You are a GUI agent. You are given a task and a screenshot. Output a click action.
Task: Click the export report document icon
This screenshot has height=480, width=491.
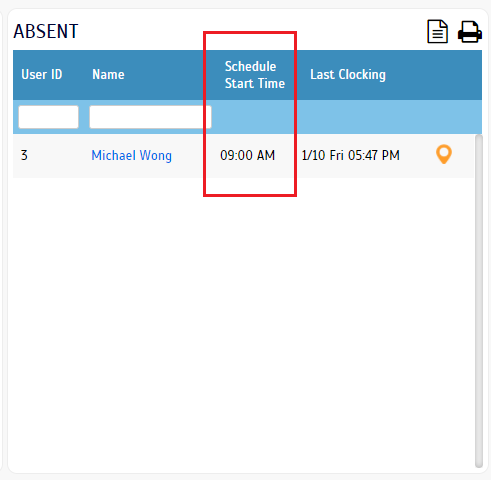tap(437, 31)
